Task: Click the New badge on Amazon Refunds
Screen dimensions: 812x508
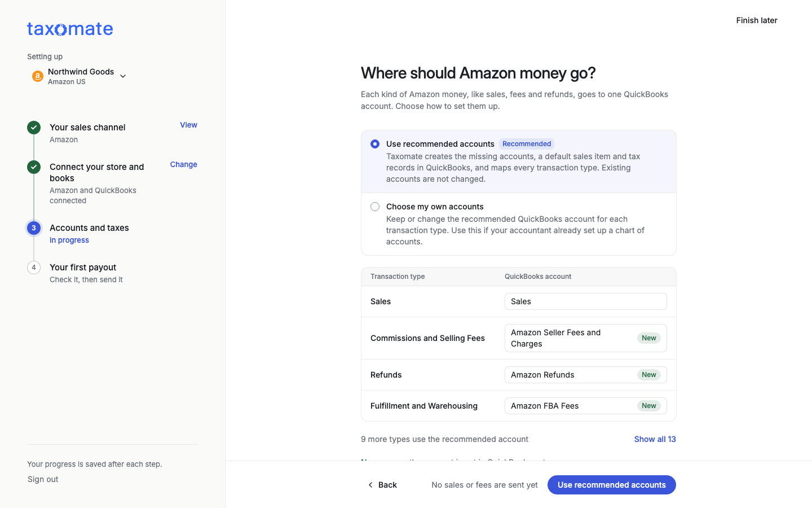Action: (649, 375)
